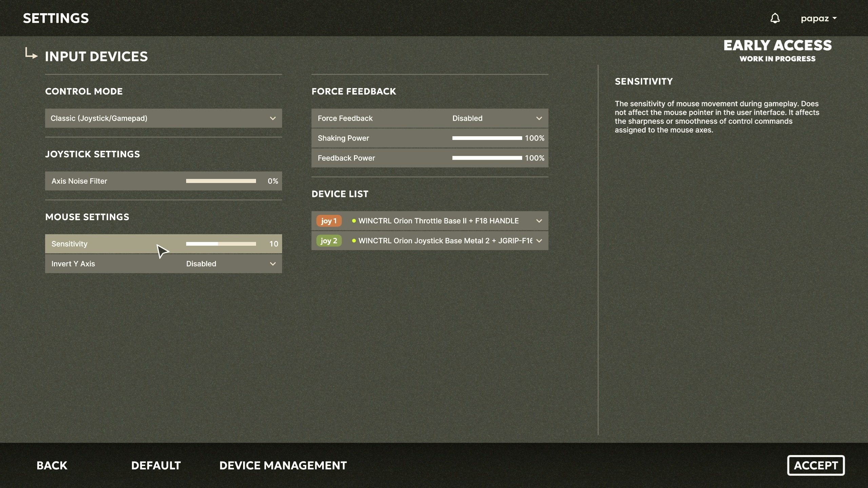The width and height of the screenshot is (868, 488).
Task: Open the Control Mode dropdown
Action: [x=163, y=118]
